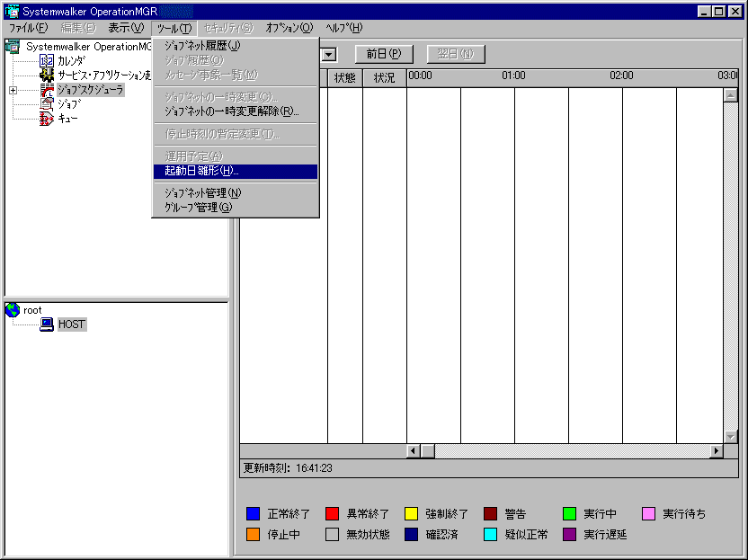The height and width of the screenshot is (560, 748).
Task: Click horizontal scrollbar left arrow
Action: point(414,450)
